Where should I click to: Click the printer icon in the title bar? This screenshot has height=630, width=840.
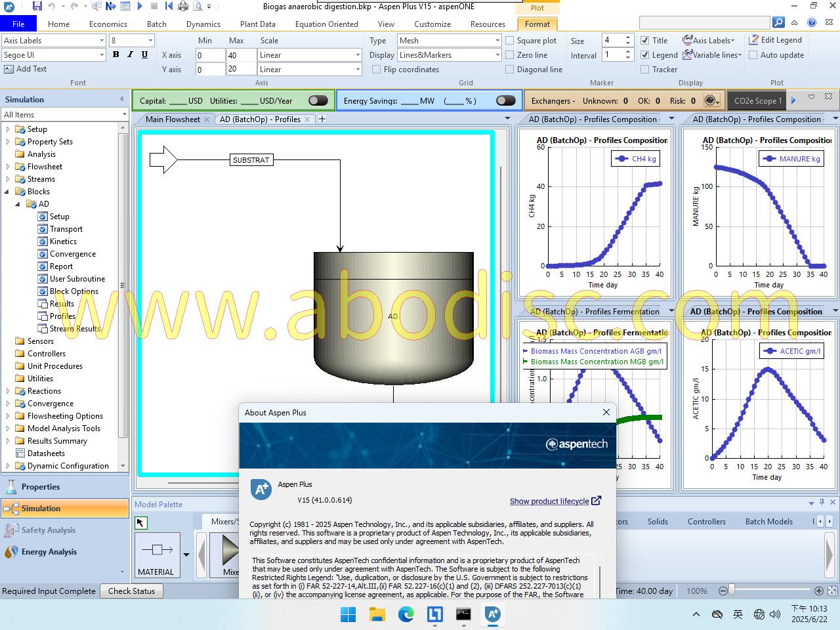(x=183, y=7)
